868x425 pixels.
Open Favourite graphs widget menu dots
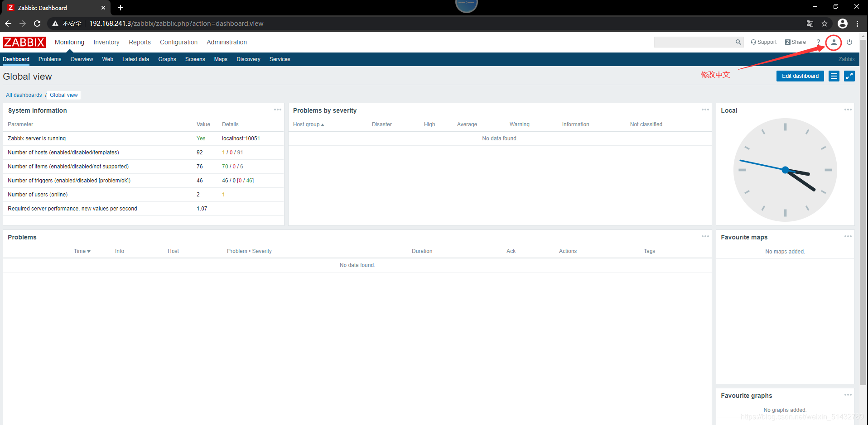coord(848,395)
